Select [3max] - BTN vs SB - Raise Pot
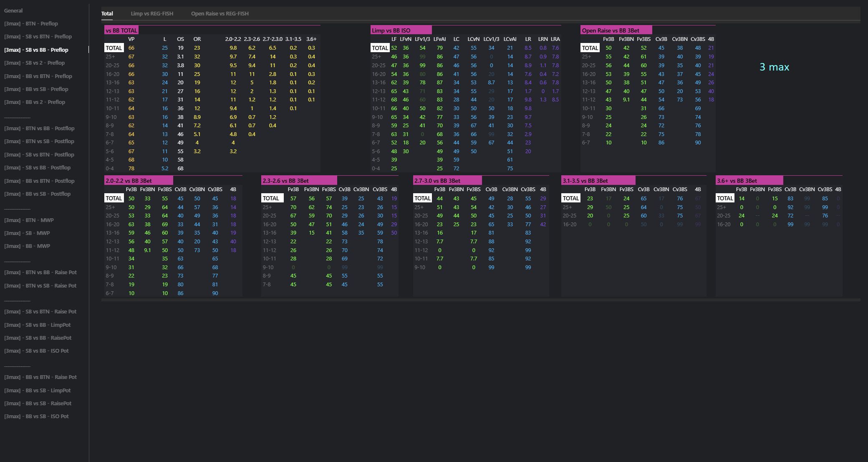 (40, 286)
